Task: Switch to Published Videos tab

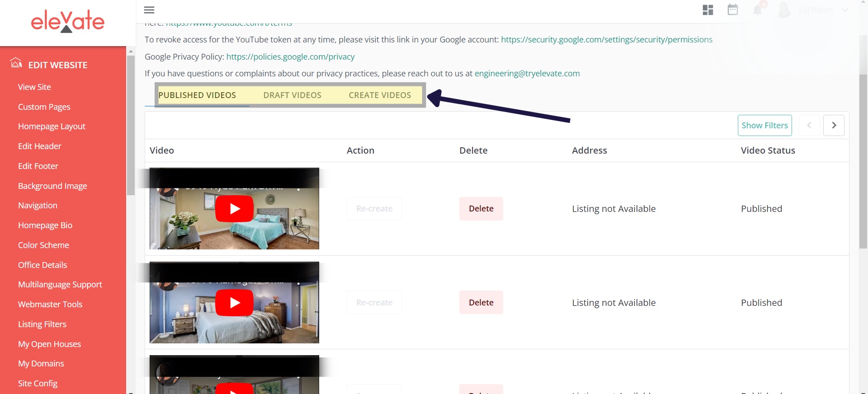Action: coord(197,95)
